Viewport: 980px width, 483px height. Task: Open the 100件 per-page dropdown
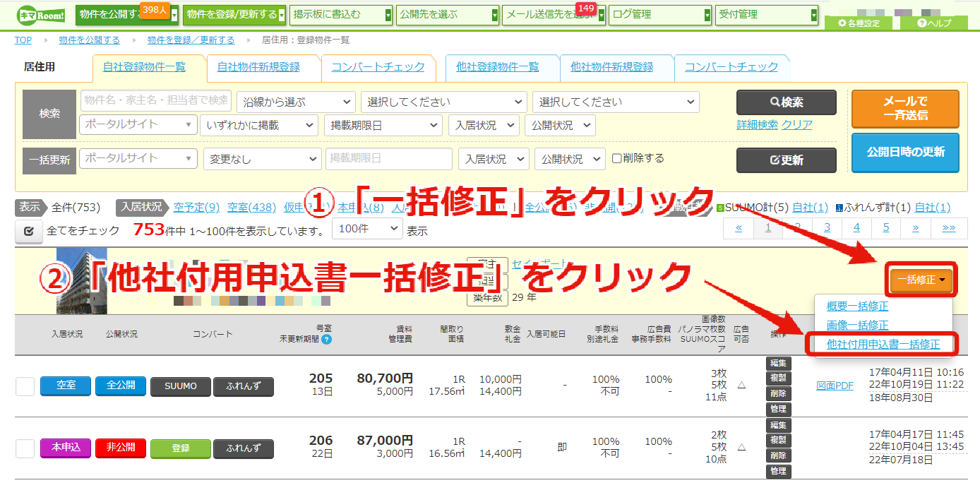click(366, 229)
